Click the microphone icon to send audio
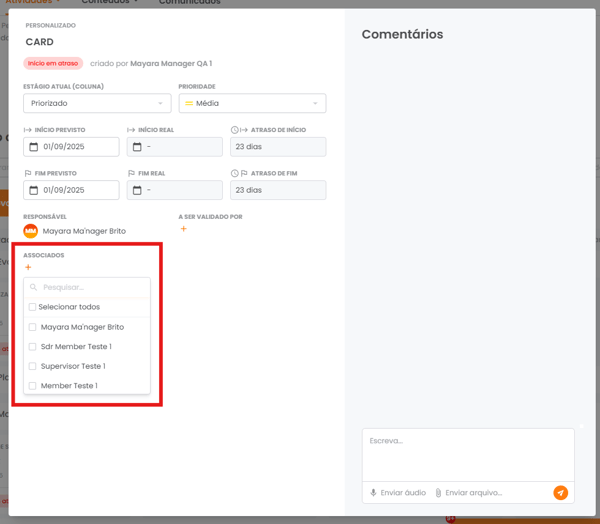Screen dimensions: 600x524 click(374, 493)
